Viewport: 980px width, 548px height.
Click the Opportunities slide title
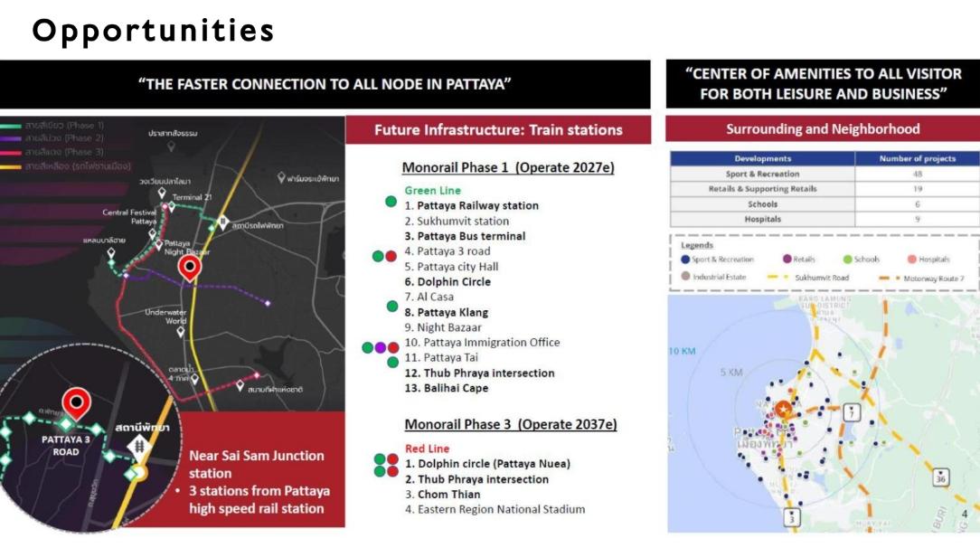[153, 30]
